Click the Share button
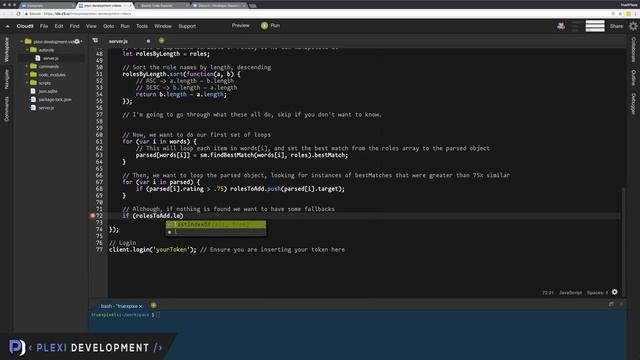Image resolution: width=640 pixels, height=360 pixels. tap(616, 26)
